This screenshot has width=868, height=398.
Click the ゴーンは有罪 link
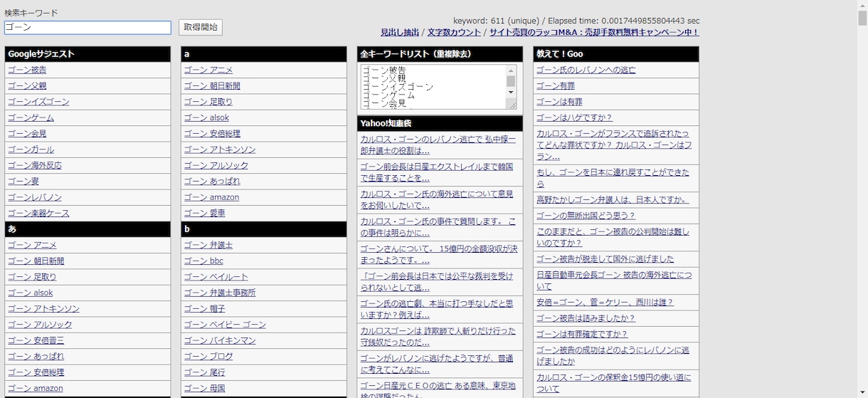[560, 102]
